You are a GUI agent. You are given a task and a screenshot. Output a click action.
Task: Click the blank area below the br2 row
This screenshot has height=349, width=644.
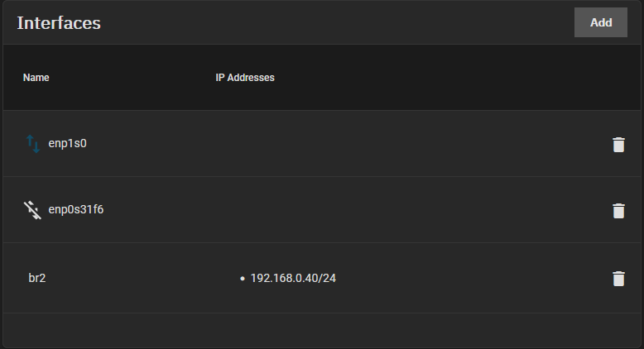pos(322,329)
